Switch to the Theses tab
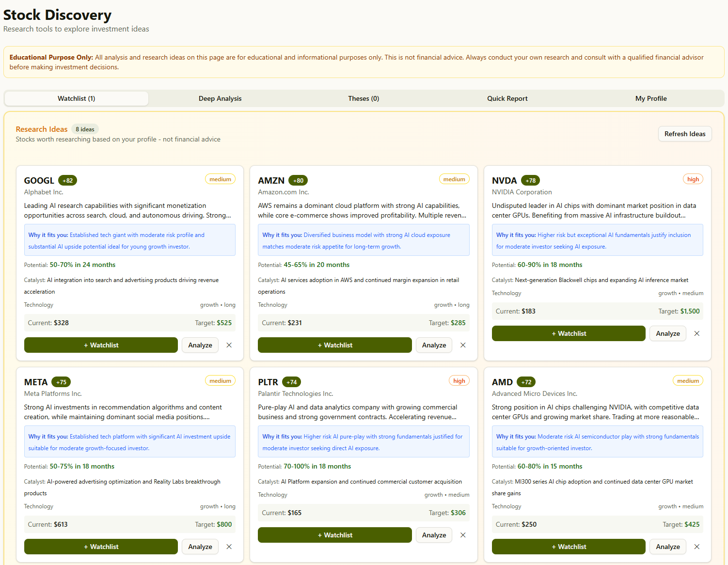This screenshot has height=565, width=728. pyautogui.click(x=363, y=98)
